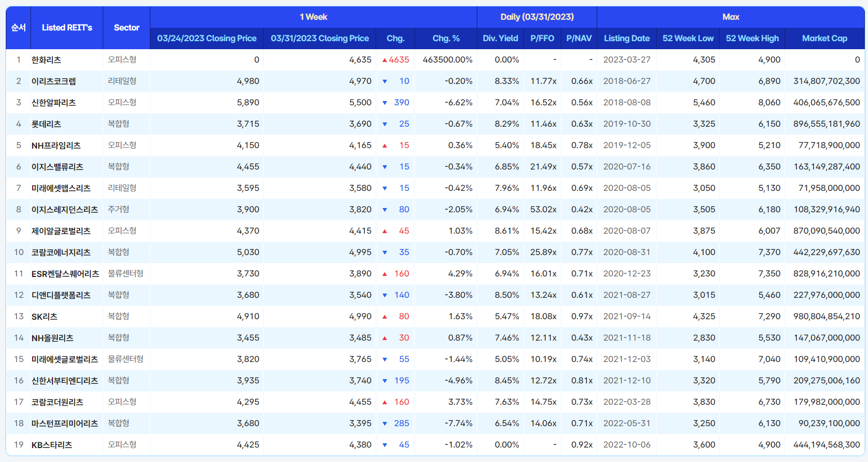Click the blue down arrow in 디앤디플랫폼리츠 row

click(385, 295)
